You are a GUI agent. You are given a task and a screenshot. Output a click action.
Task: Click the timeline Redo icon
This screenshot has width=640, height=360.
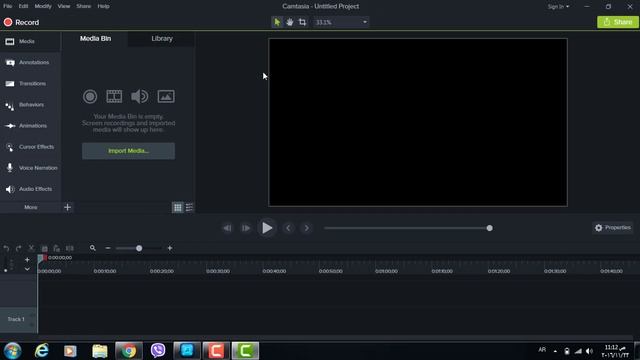[18, 248]
